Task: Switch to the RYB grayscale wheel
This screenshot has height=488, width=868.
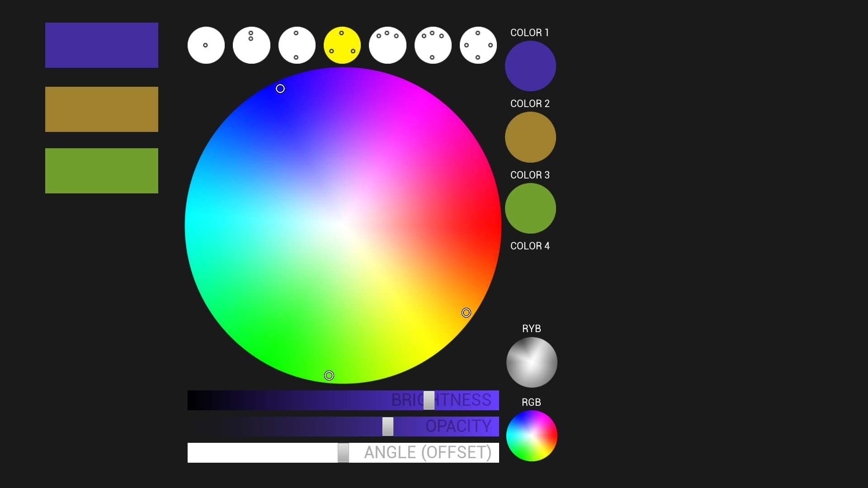Action: 532,362
